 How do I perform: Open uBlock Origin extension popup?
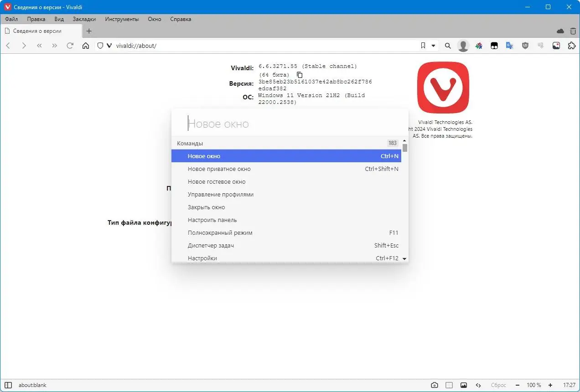pyautogui.click(x=525, y=46)
